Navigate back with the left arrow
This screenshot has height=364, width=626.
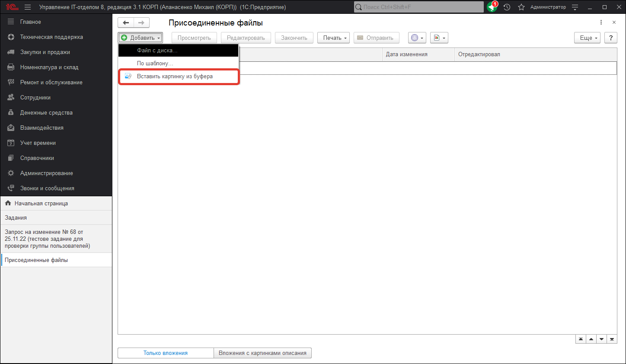[126, 23]
